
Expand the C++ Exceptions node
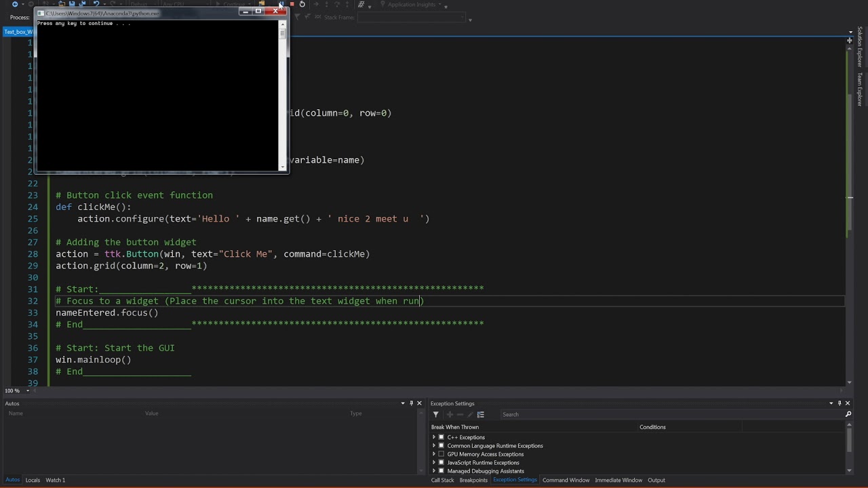pyautogui.click(x=434, y=437)
